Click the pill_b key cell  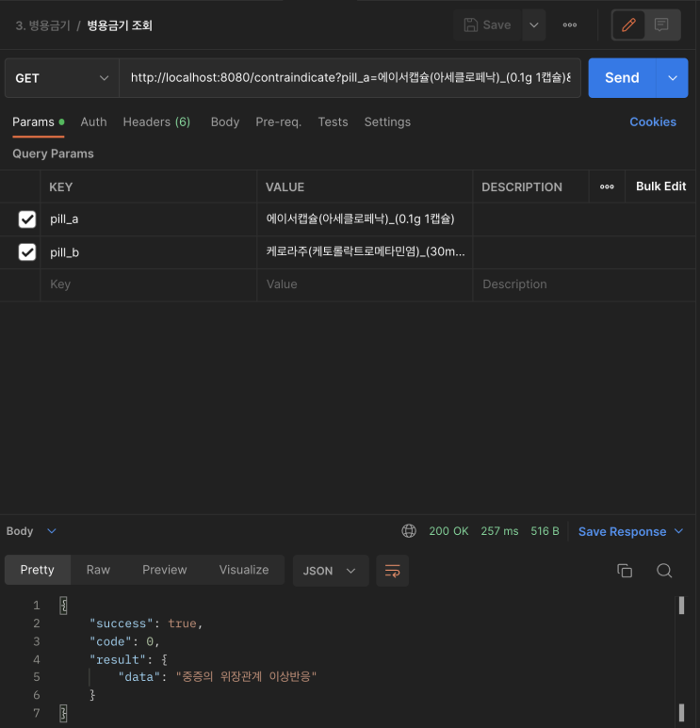148,252
